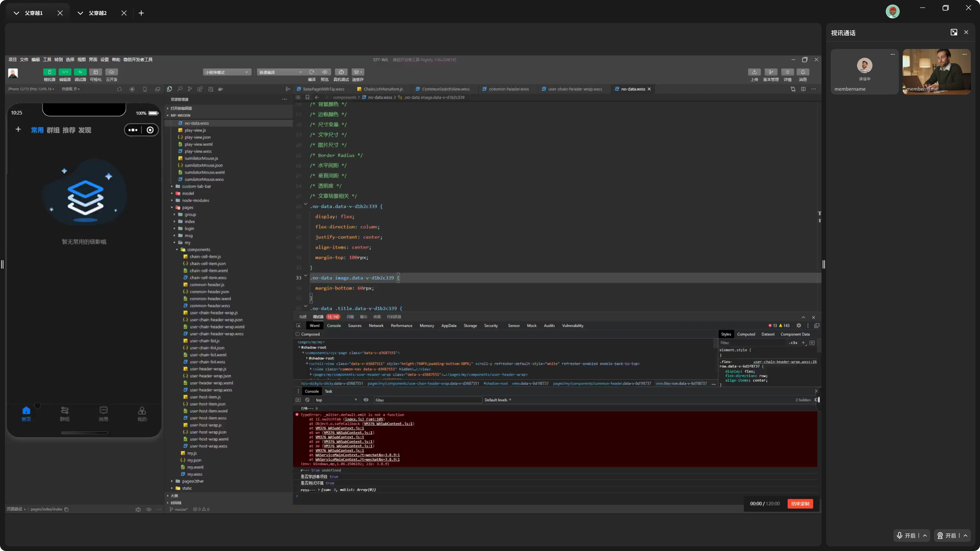Enable the Composed checkbox

(x=298, y=334)
